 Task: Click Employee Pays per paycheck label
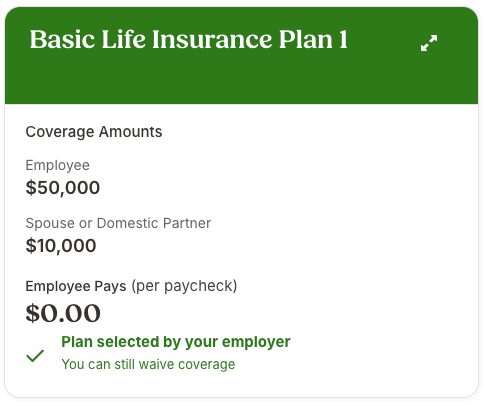tap(131, 286)
